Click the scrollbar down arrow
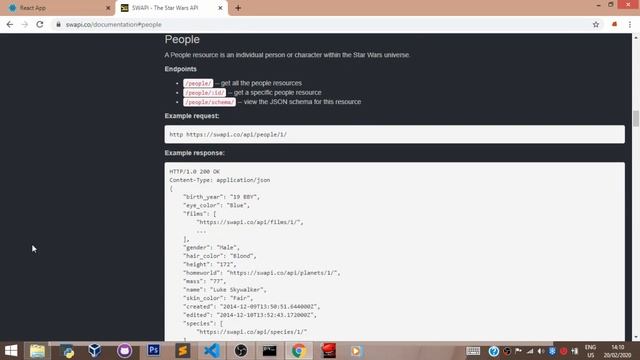640x360 pixels. [636, 337]
